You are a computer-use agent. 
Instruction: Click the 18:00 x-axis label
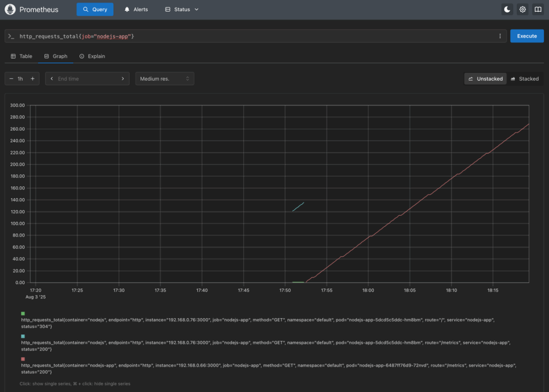click(x=368, y=290)
